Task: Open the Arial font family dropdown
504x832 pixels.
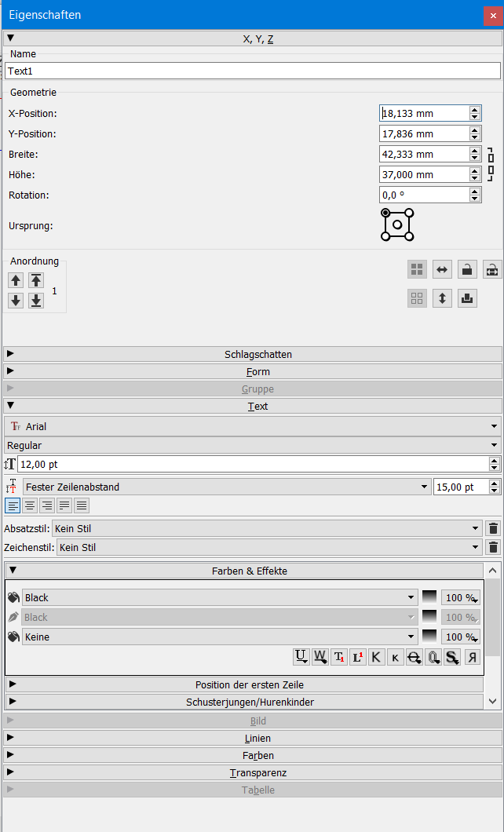Action: pyautogui.click(x=252, y=426)
